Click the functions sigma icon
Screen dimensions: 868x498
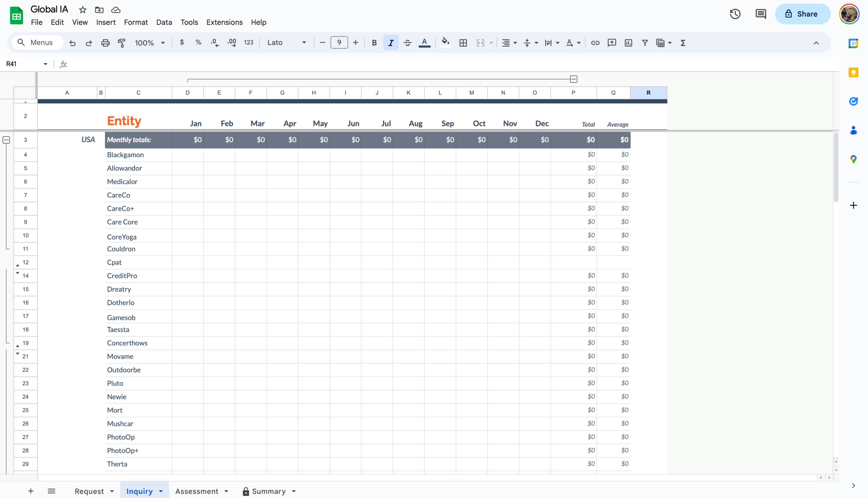tap(683, 43)
